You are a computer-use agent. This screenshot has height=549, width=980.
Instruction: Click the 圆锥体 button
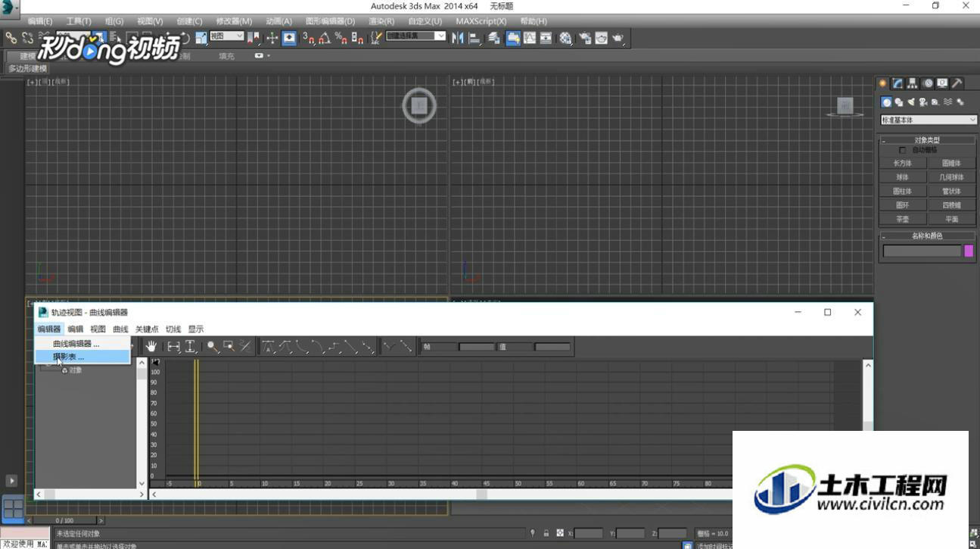[951, 163]
